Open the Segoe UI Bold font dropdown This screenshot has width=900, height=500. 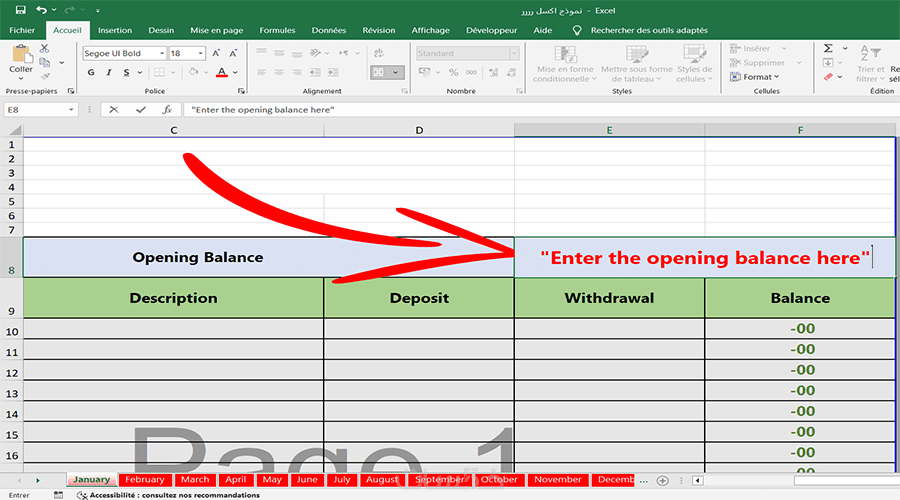click(x=162, y=53)
